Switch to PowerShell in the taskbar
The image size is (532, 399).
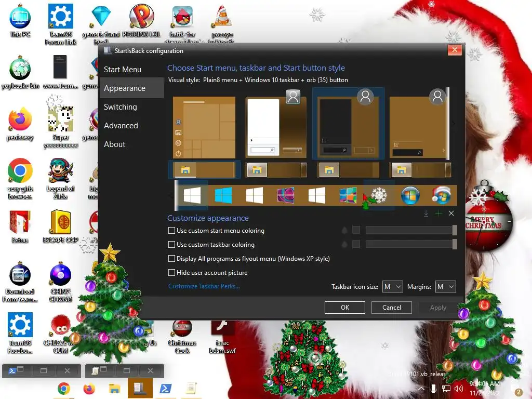click(x=165, y=389)
